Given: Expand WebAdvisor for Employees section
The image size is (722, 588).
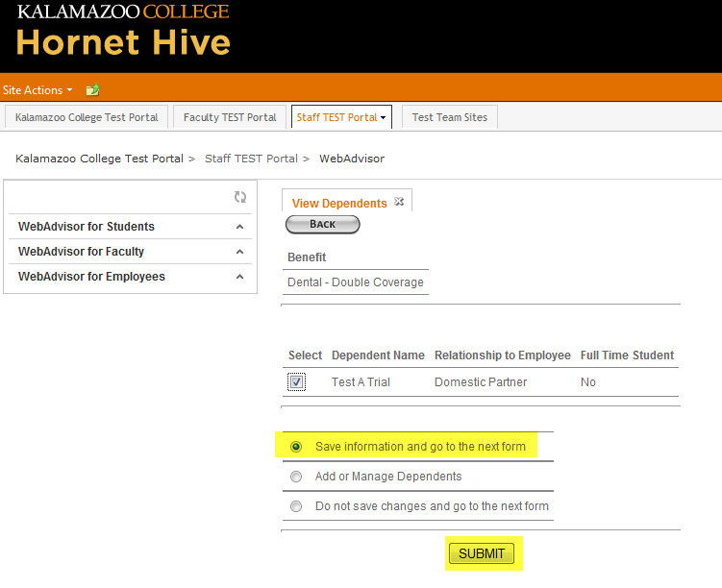Looking at the screenshot, I should tap(130, 277).
